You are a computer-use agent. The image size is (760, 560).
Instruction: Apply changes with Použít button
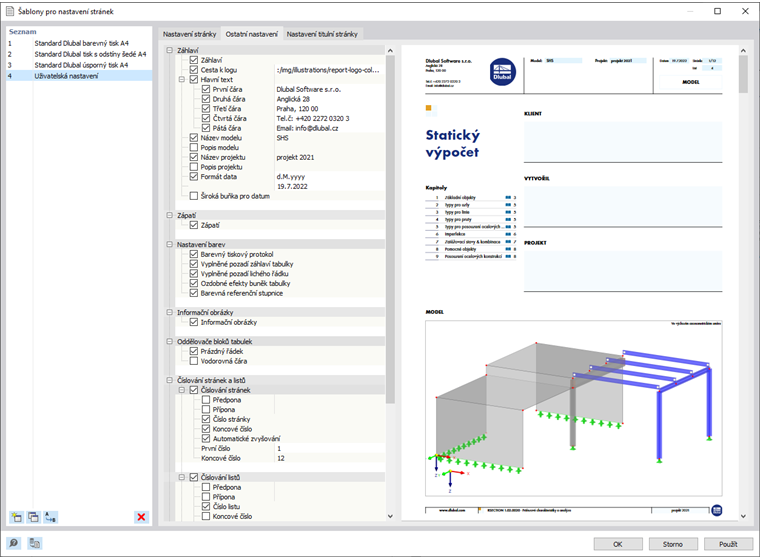pyautogui.click(x=728, y=544)
